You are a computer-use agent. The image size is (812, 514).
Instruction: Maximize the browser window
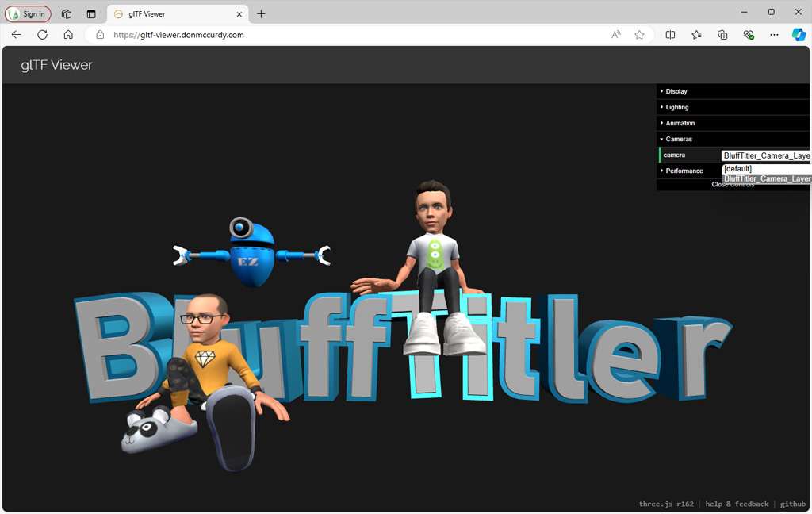771,12
